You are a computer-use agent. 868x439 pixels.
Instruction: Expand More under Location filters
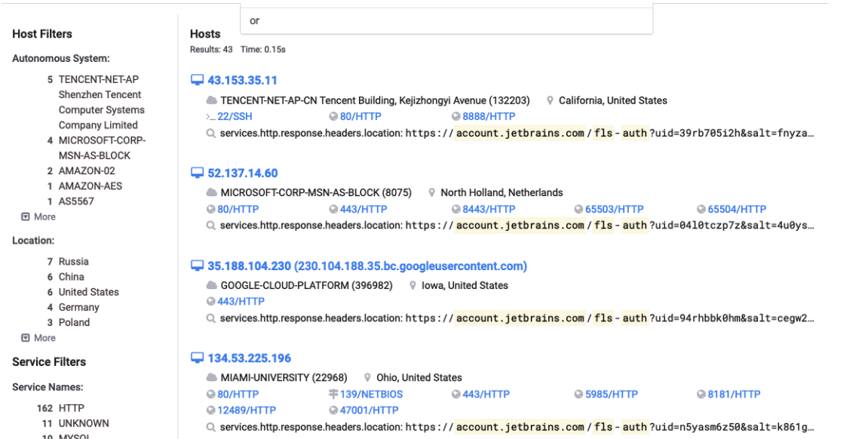click(39, 338)
